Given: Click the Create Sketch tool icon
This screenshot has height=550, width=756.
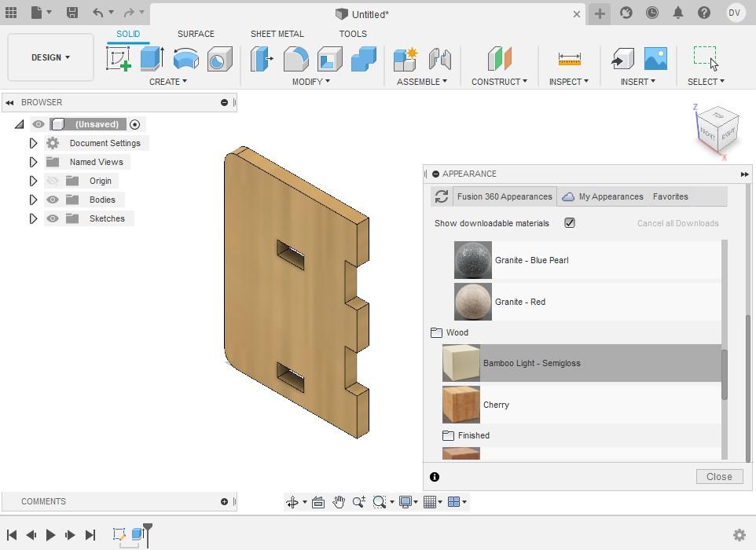Looking at the screenshot, I should coord(119,59).
